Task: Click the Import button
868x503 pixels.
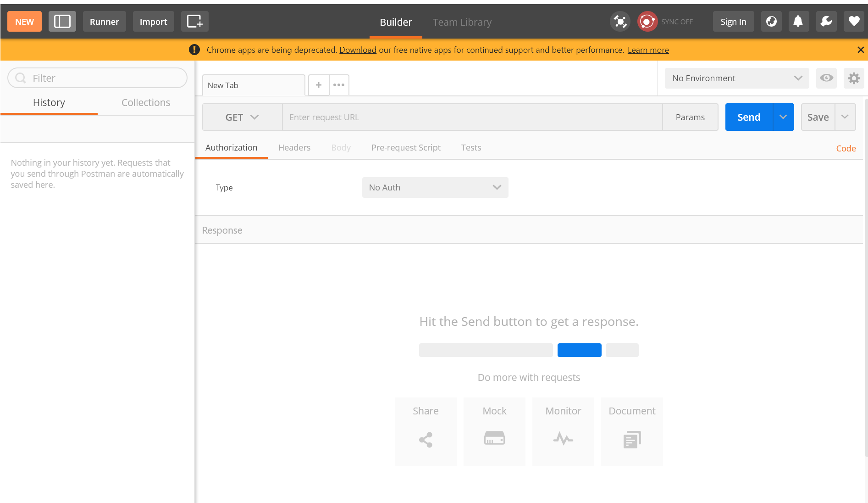Action: coord(153,22)
